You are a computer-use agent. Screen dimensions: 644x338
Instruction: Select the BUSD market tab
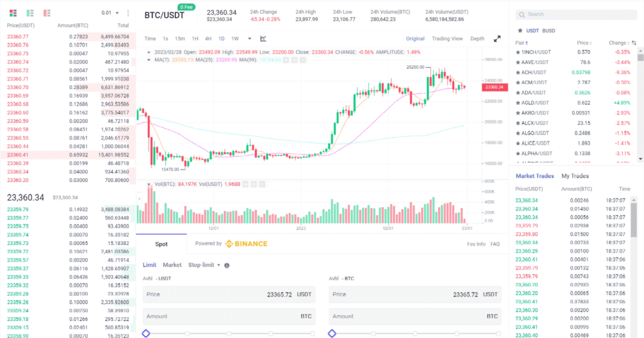point(548,31)
